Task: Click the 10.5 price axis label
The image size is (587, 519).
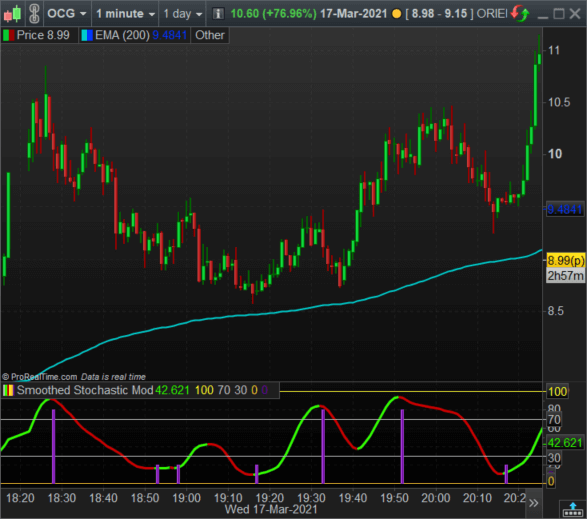Action: [x=559, y=102]
